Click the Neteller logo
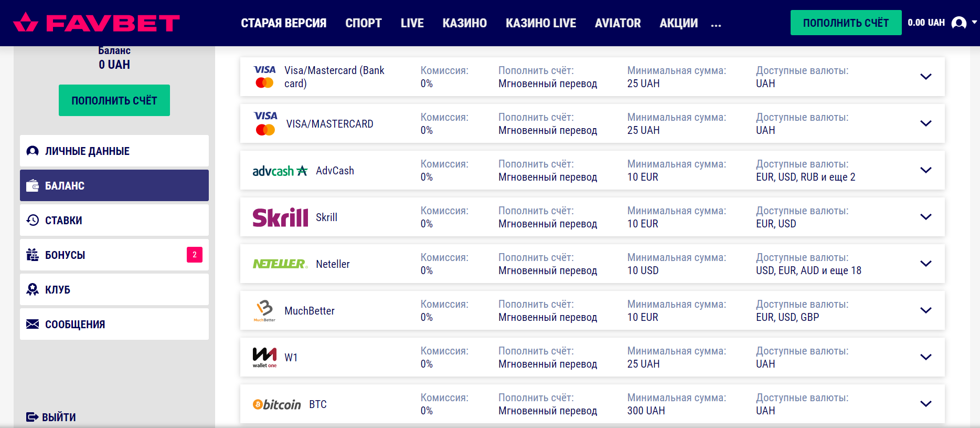The image size is (980, 428). [280, 264]
